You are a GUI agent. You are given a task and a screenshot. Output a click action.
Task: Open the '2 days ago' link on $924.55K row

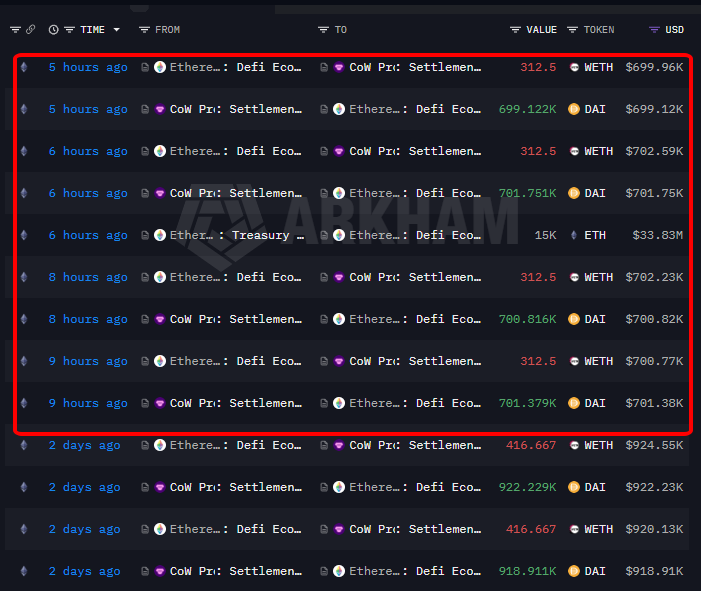(84, 445)
